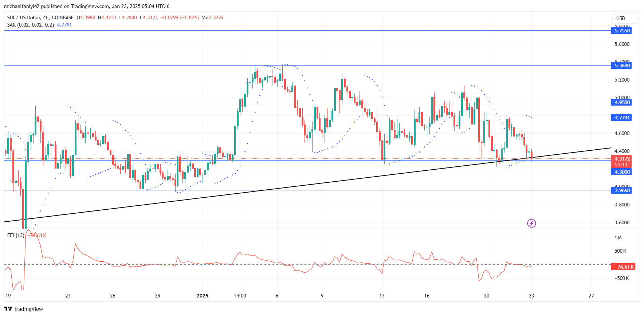Click the SAR value 4.7791 in legend

pyautogui.click(x=64, y=25)
